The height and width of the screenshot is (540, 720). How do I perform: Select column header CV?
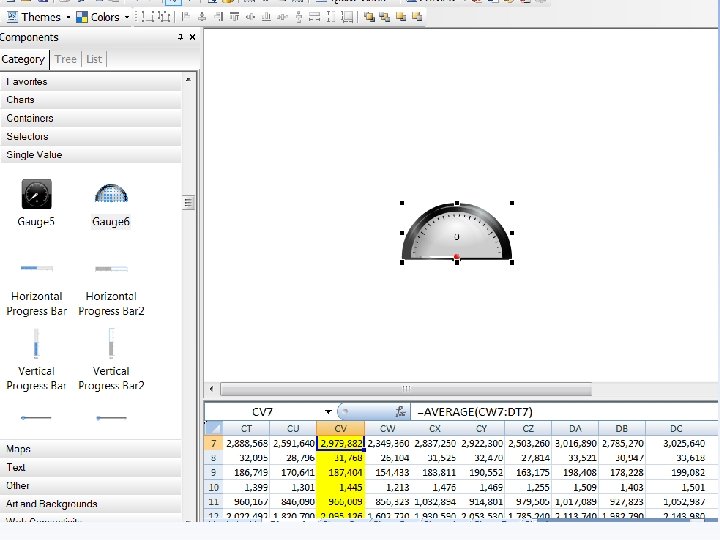(341, 428)
